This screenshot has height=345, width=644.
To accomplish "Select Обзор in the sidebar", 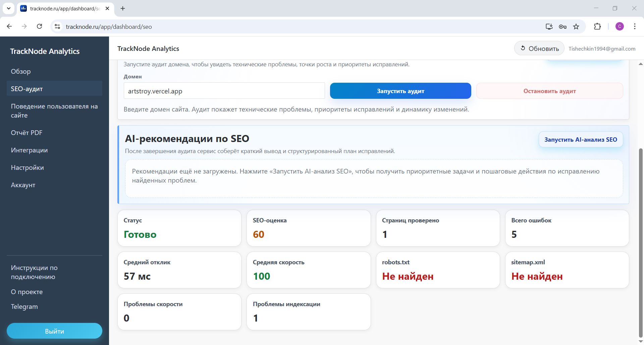I will point(21,71).
